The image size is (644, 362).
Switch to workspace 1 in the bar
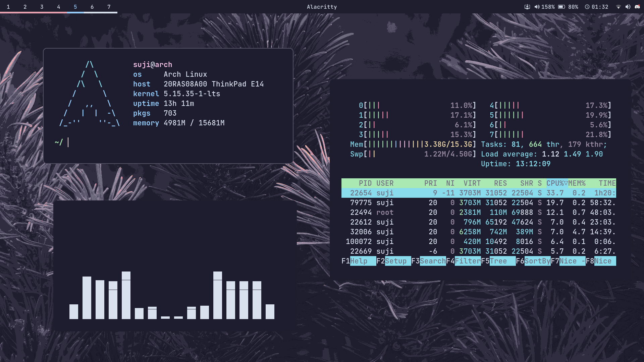pos(8,6)
